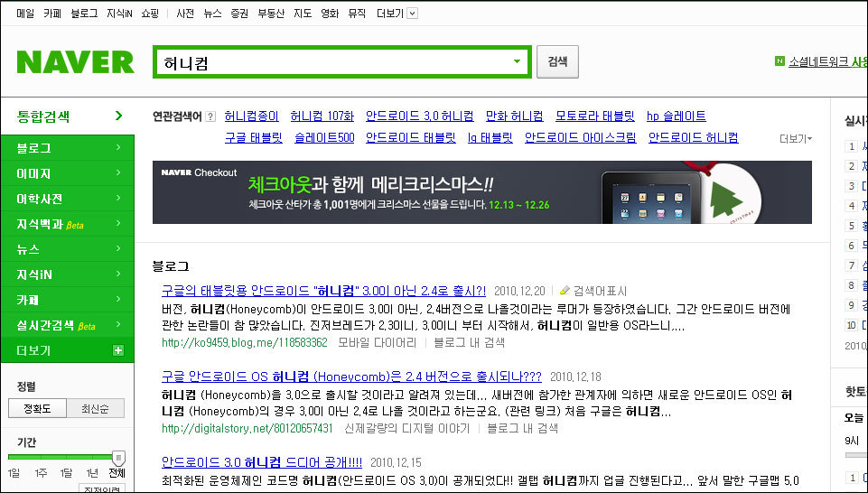Open the 모바일 다이어리 blog link
The image size is (868, 493).
point(377,342)
